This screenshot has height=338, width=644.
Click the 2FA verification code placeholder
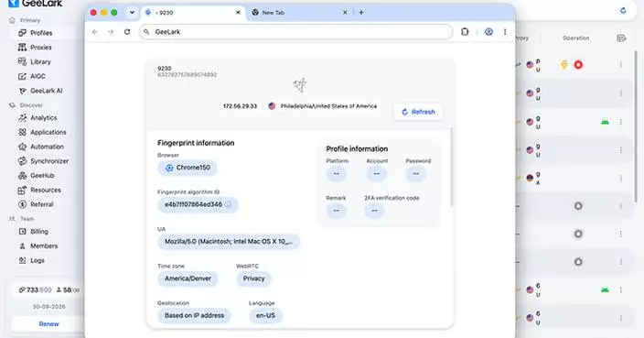(x=374, y=211)
